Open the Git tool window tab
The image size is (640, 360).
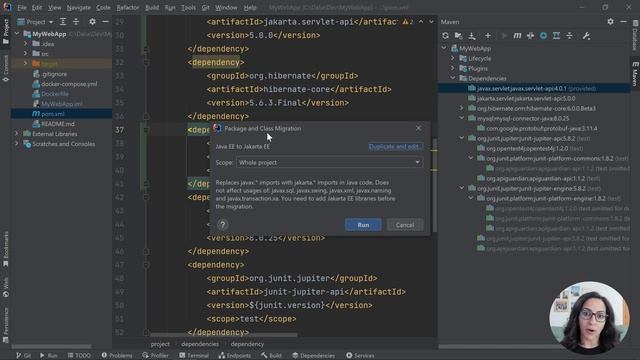click(x=23, y=356)
